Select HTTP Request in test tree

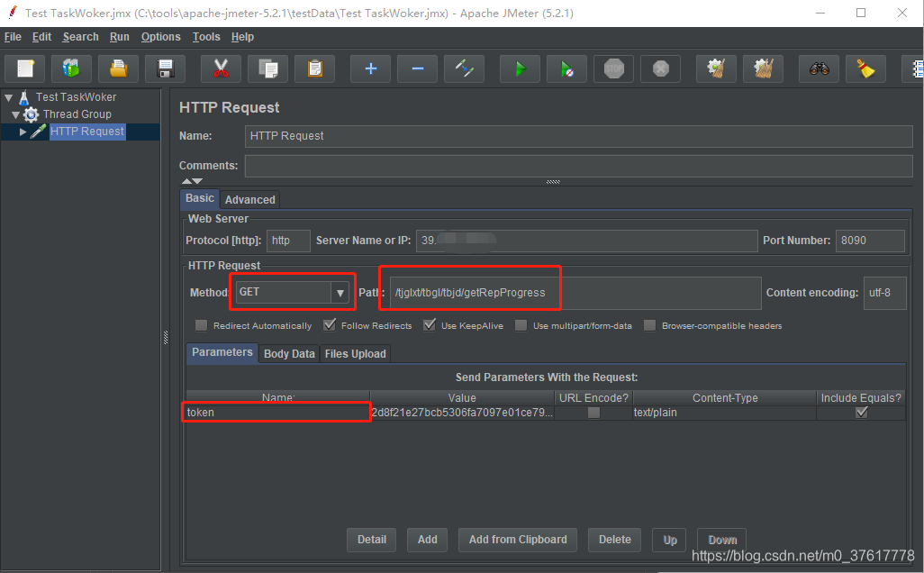tap(87, 132)
